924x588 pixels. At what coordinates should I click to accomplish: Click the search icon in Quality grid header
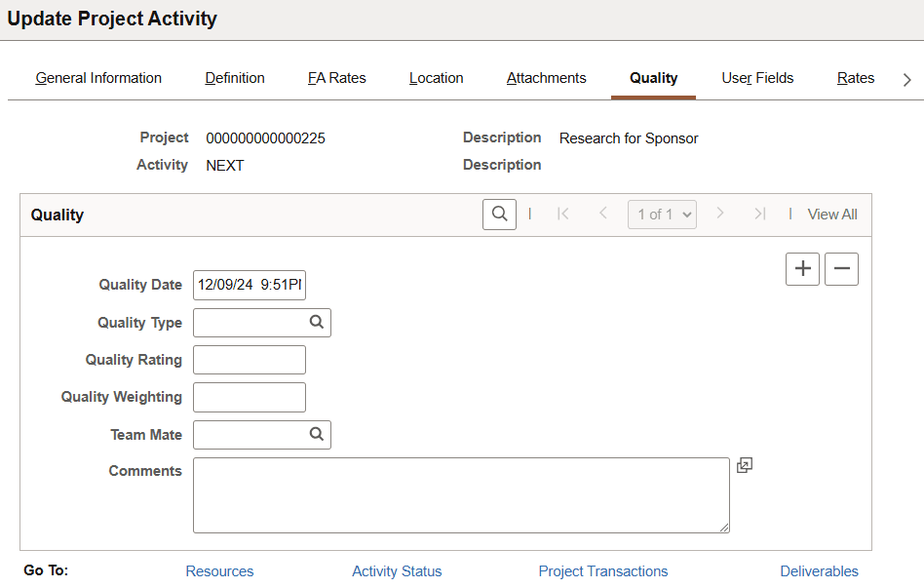point(499,214)
